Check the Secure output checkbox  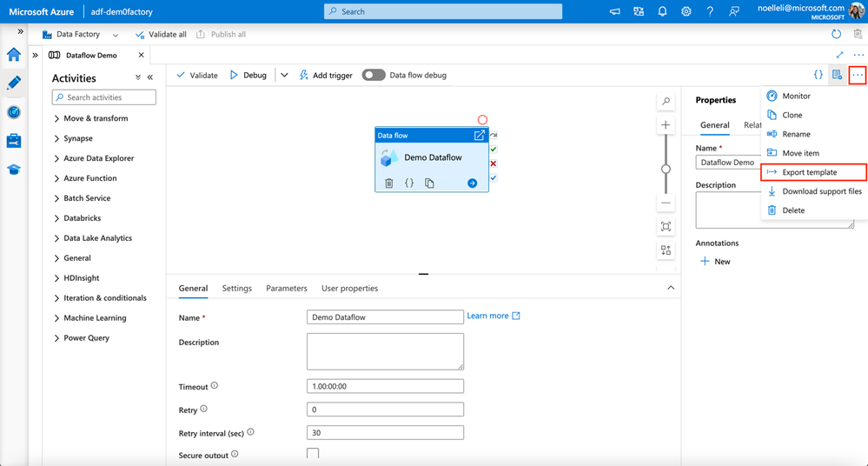click(x=313, y=453)
